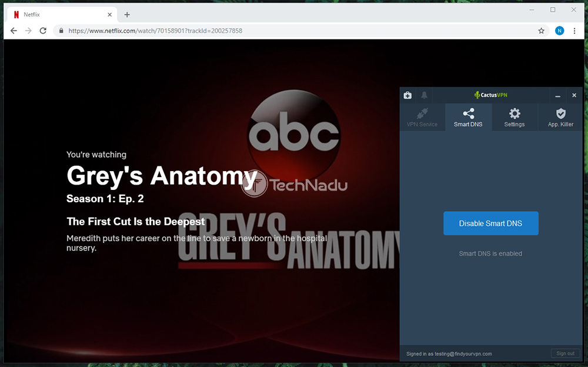Open the Chrome profile avatar N

point(560,31)
